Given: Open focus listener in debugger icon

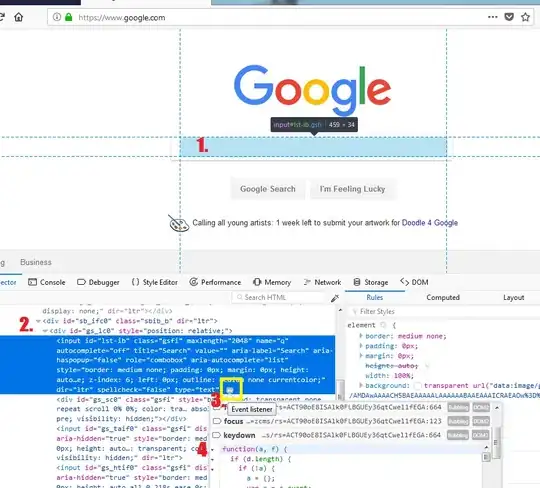Looking at the screenshot, I should pos(217,421).
